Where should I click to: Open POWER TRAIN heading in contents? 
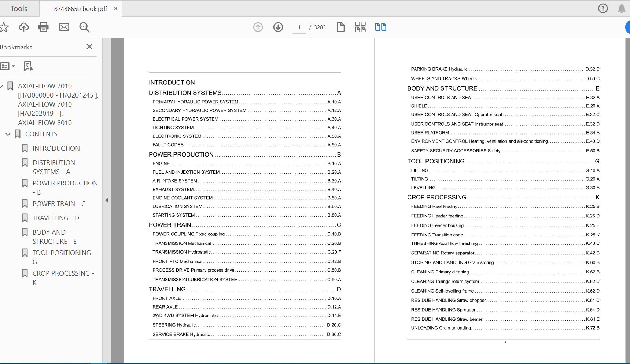coord(245,225)
